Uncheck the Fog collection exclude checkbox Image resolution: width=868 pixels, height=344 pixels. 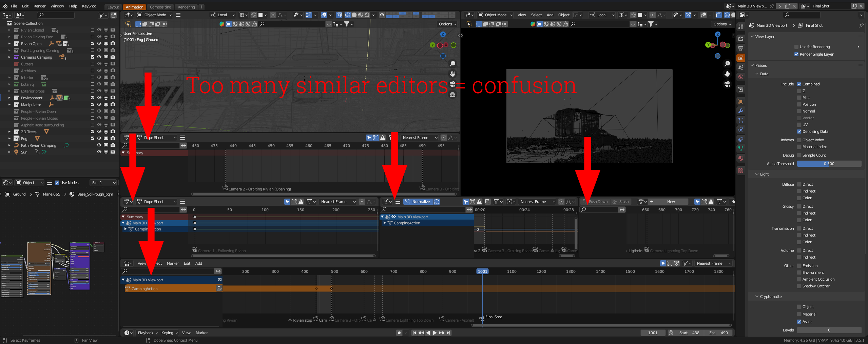(93, 138)
